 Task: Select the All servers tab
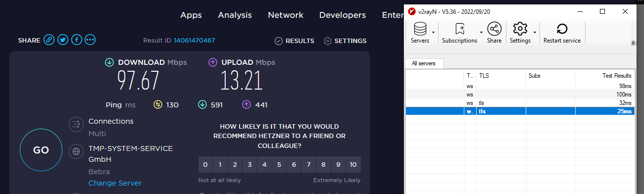pyautogui.click(x=424, y=63)
